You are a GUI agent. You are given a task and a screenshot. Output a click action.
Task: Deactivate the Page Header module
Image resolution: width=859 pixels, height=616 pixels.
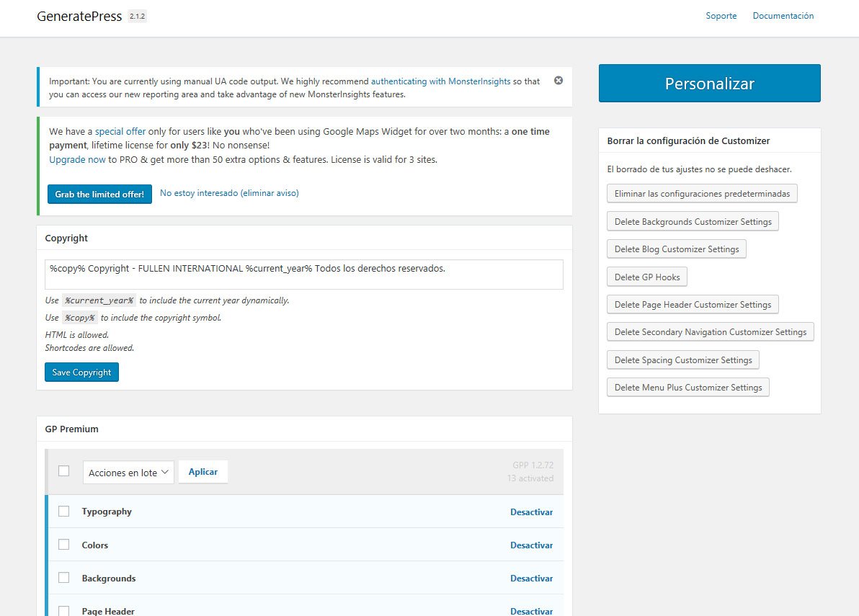531,611
